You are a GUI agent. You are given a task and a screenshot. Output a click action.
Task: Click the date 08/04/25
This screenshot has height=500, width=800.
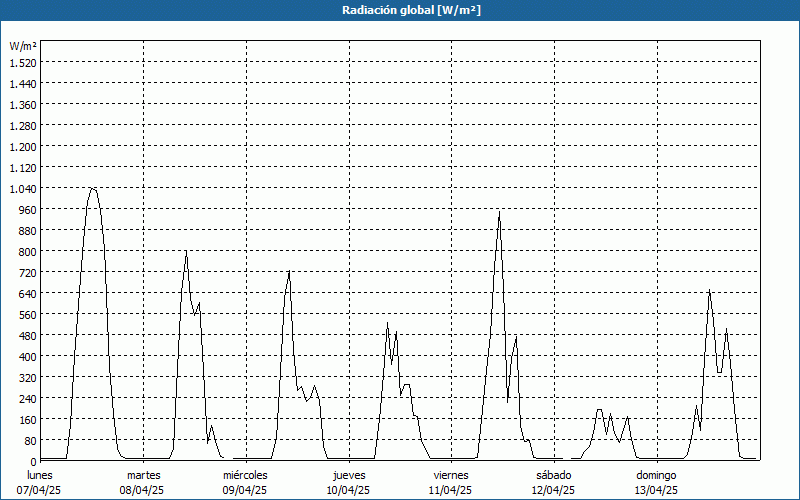point(142,490)
